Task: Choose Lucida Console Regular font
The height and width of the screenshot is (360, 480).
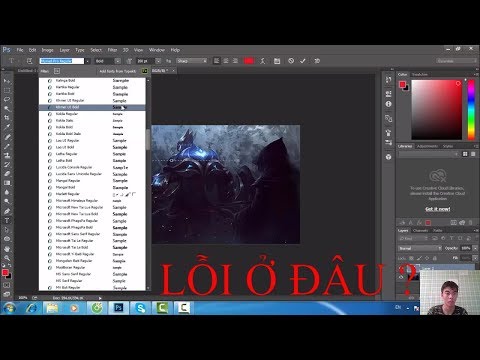Action: pos(92,167)
